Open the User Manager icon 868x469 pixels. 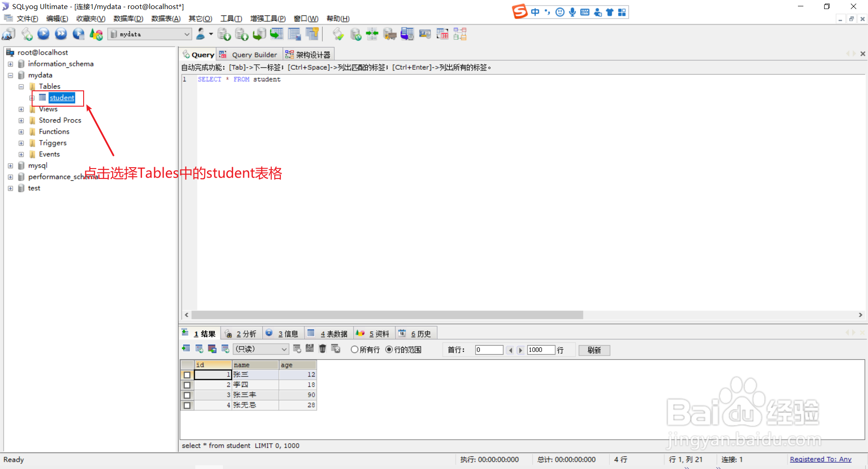(x=201, y=34)
